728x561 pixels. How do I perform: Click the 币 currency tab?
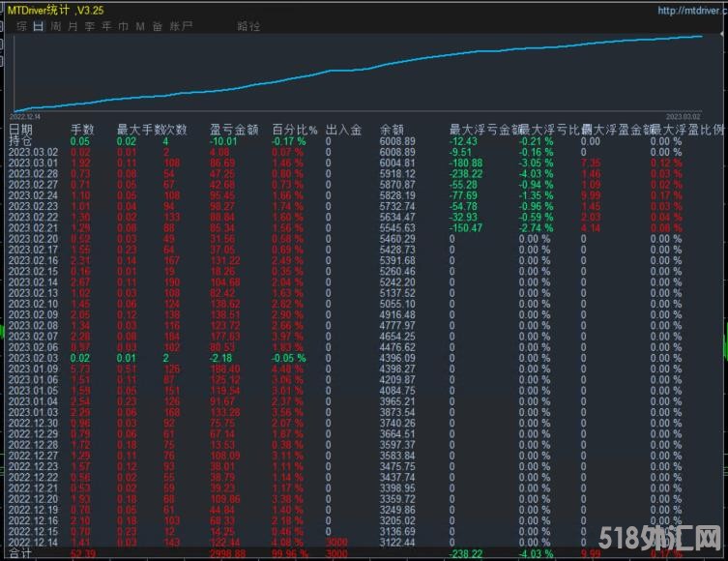[123, 26]
